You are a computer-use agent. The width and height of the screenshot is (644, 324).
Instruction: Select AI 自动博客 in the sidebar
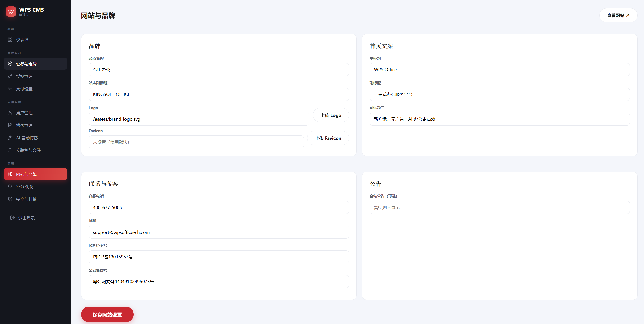[x=35, y=138]
